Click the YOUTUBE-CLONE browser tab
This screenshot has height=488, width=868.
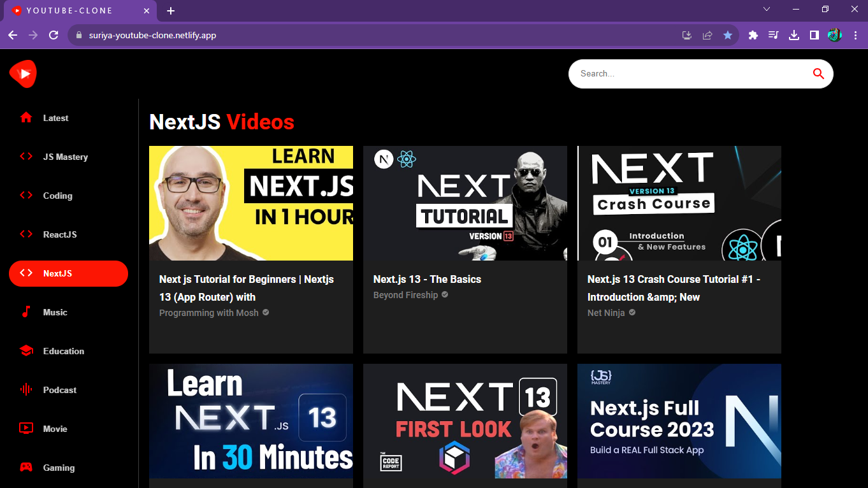point(80,11)
